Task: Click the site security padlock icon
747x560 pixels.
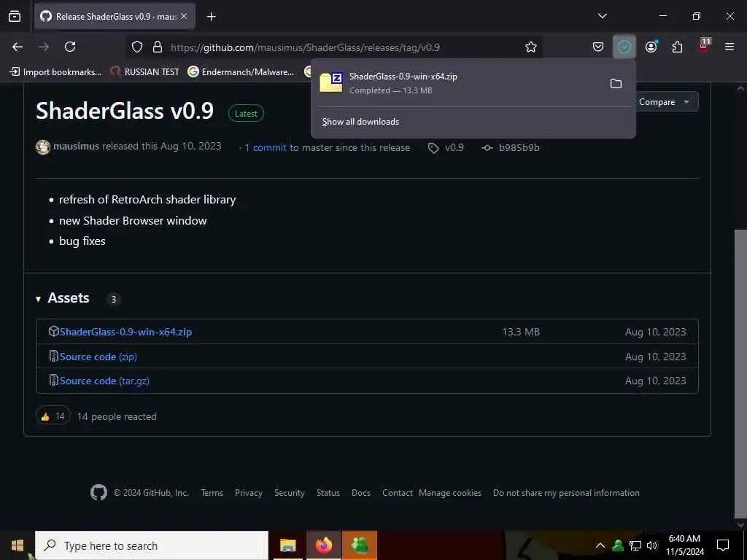Action: [x=158, y=47]
